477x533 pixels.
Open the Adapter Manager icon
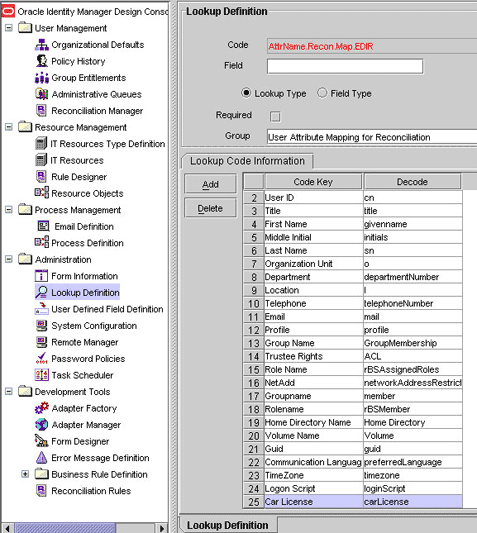tap(42, 425)
